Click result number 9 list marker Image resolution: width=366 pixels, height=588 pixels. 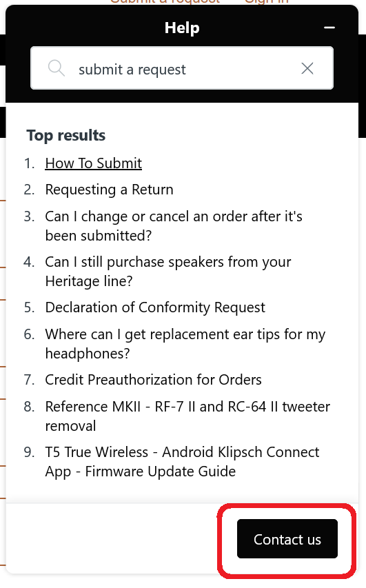29,452
